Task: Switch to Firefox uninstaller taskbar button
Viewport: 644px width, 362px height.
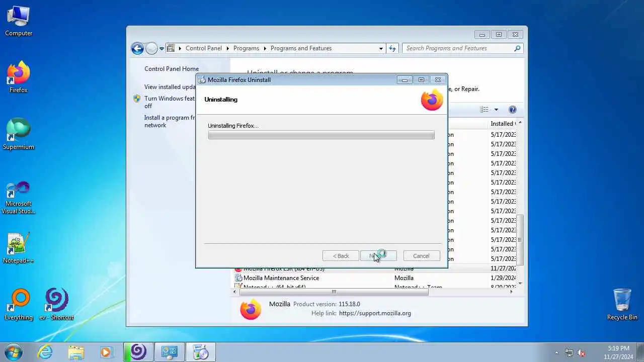Action: click(x=200, y=352)
